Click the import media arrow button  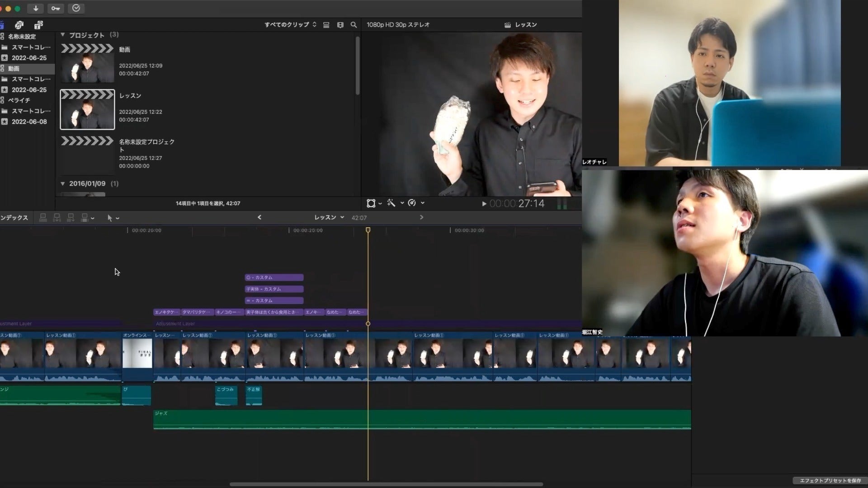(x=36, y=8)
